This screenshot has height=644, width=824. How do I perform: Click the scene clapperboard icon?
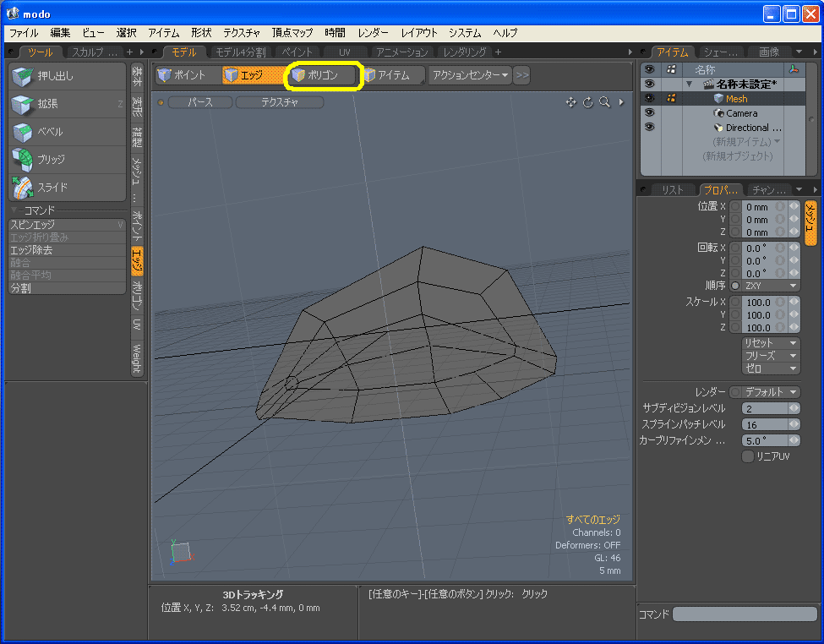click(708, 85)
